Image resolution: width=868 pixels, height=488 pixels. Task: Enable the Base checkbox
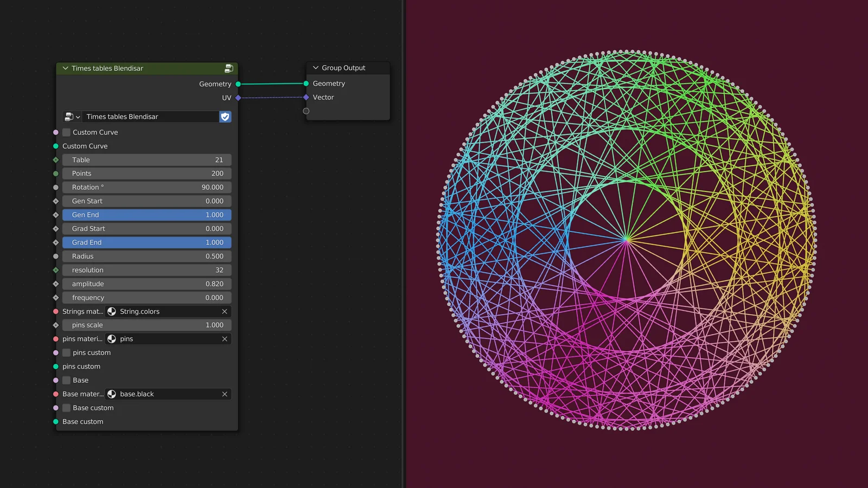[67, 381]
